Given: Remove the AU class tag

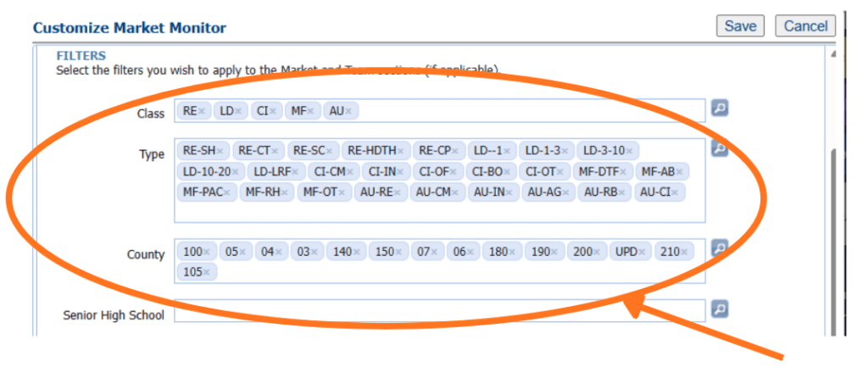Looking at the screenshot, I should [x=349, y=111].
